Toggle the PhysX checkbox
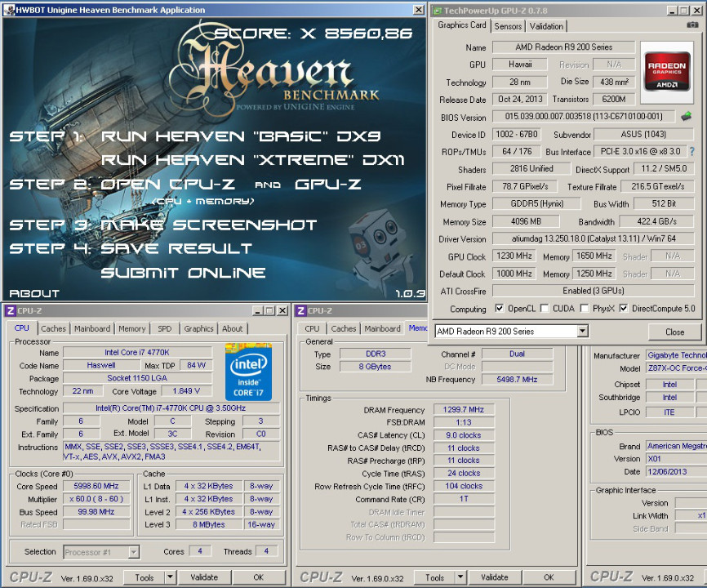 coord(585,309)
